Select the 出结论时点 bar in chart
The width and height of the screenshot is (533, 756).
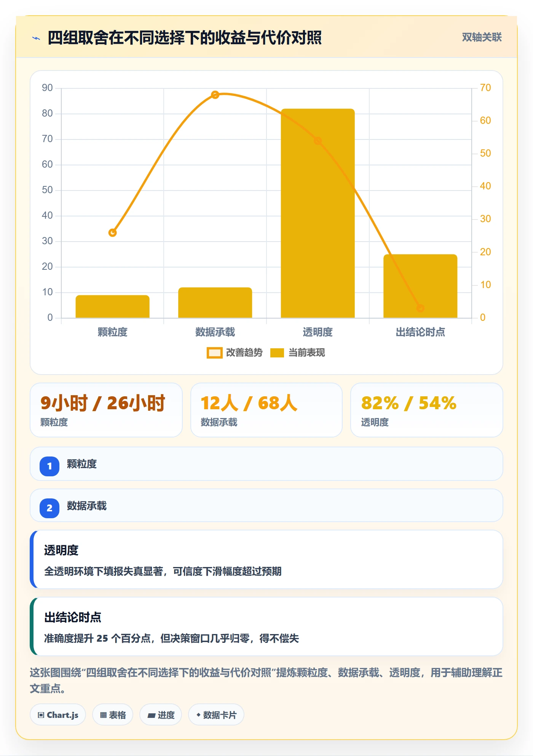click(420, 286)
